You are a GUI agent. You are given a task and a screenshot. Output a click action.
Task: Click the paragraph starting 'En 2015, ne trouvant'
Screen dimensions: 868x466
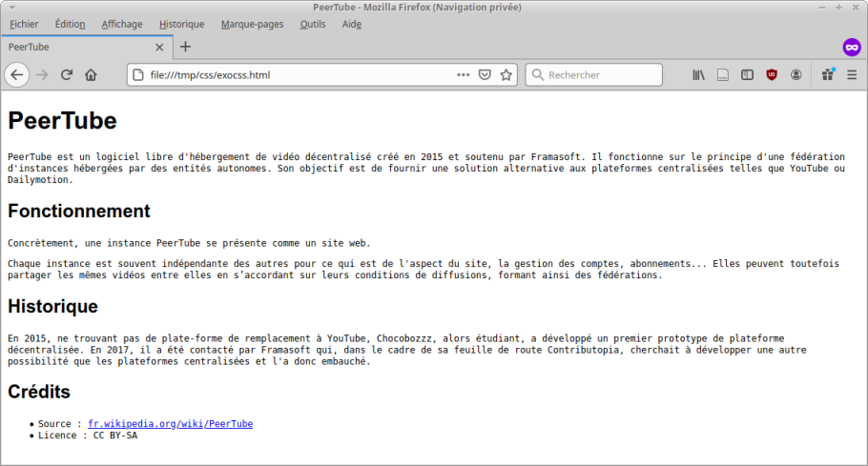407,350
